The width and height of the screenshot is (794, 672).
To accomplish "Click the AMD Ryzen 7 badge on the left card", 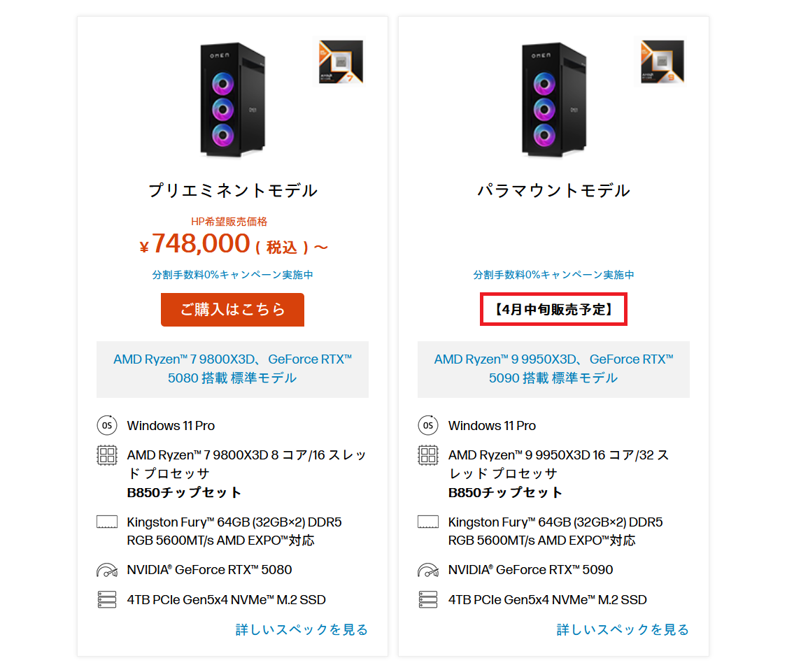I will tap(342, 62).
